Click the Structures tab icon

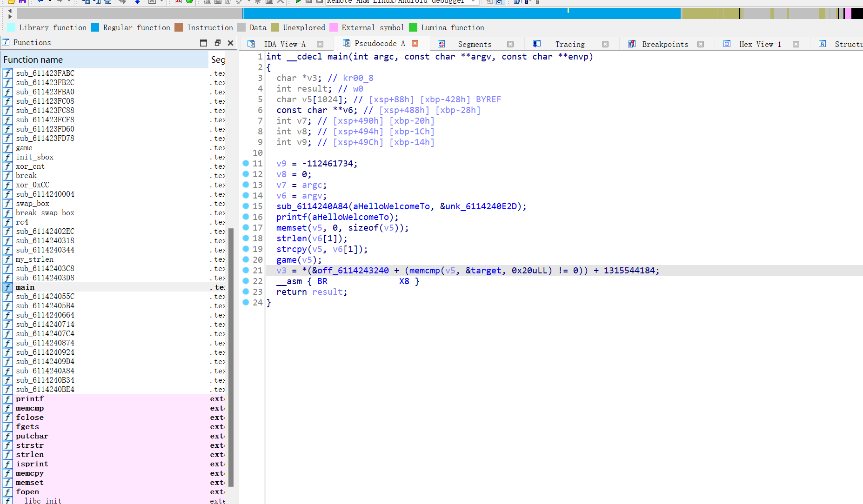(822, 44)
